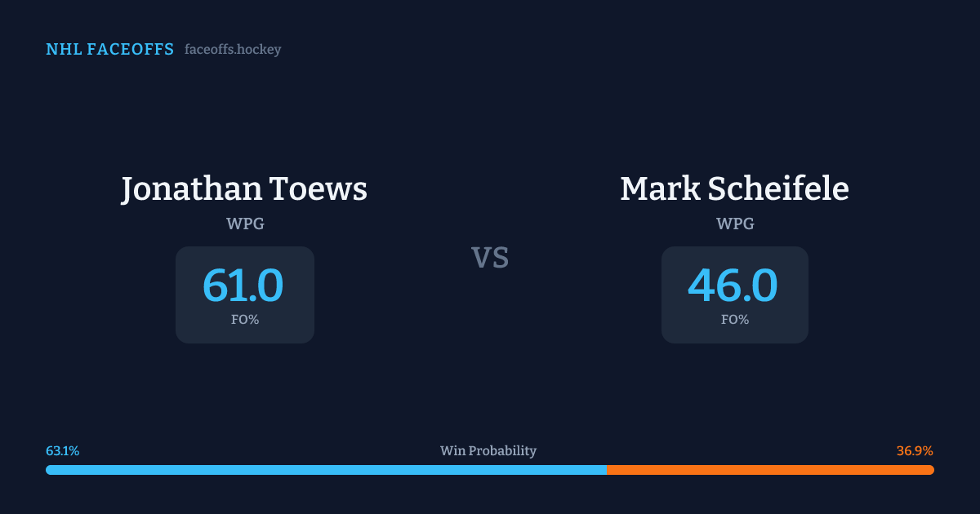The image size is (980, 514).
Task: Click the 46.0 faceoff percentage value
Action: click(x=733, y=286)
